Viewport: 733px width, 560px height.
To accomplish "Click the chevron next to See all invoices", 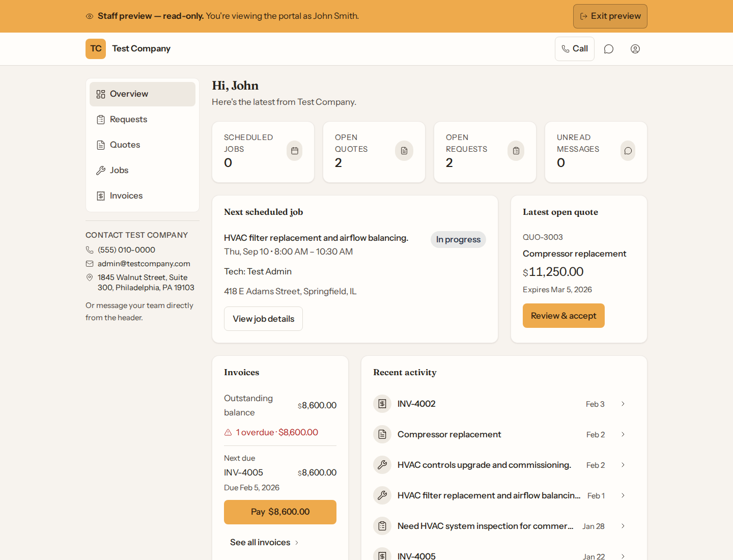I will pyautogui.click(x=297, y=543).
